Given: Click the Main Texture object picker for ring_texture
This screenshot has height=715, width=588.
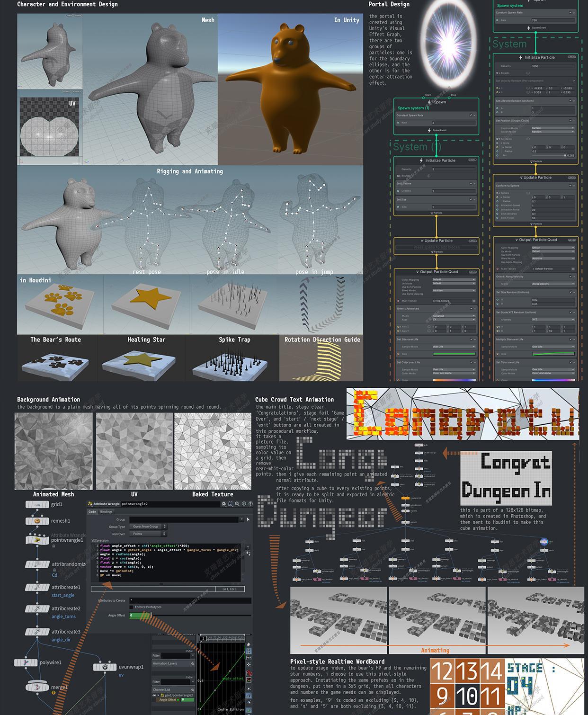Looking at the screenshot, I should pos(474,301).
